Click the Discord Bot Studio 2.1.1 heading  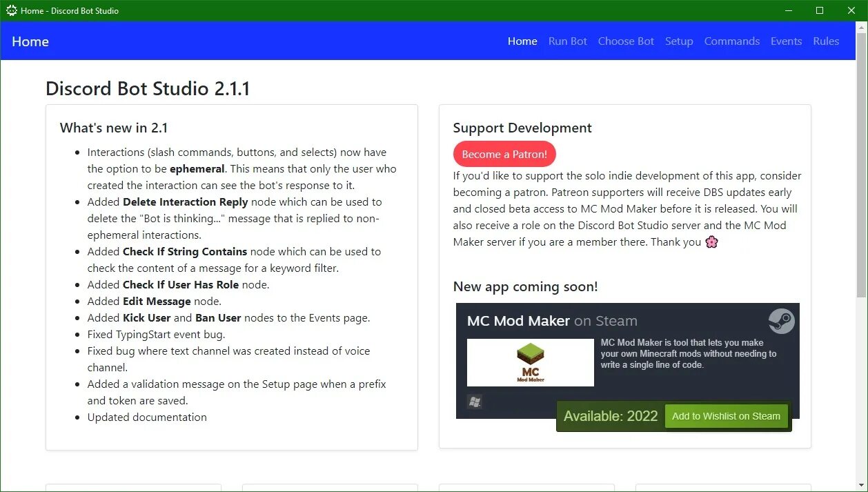148,88
